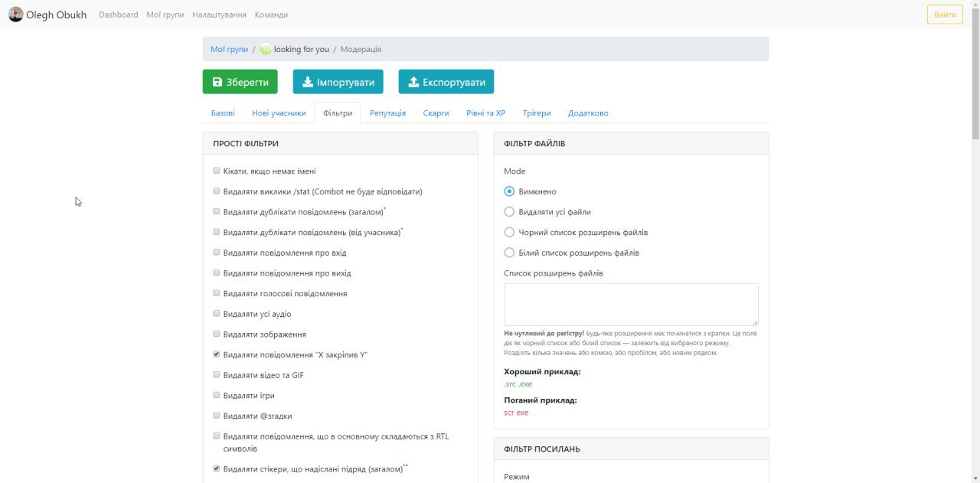The height and width of the screenshot is (483, 980).
Task: Enable Видаляти повідомлення з RTL символів checkbox
Action: click(217, 436)
